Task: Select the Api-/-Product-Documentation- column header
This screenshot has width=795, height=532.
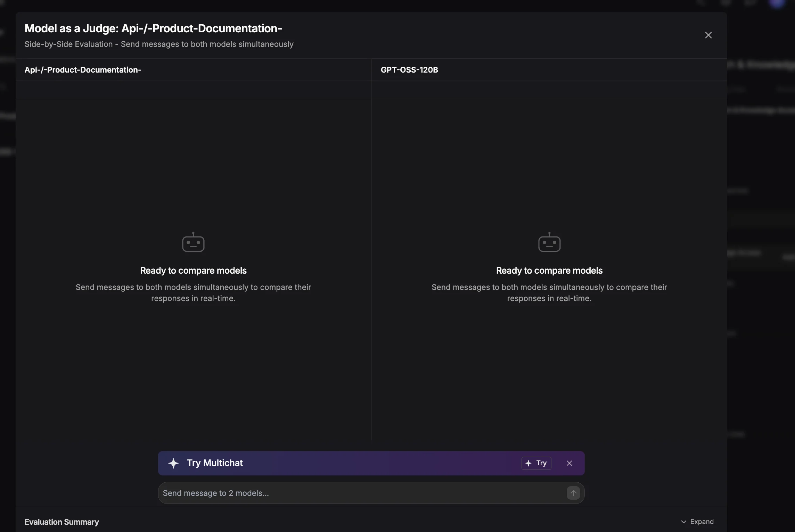Action: [x=83, y=70]
